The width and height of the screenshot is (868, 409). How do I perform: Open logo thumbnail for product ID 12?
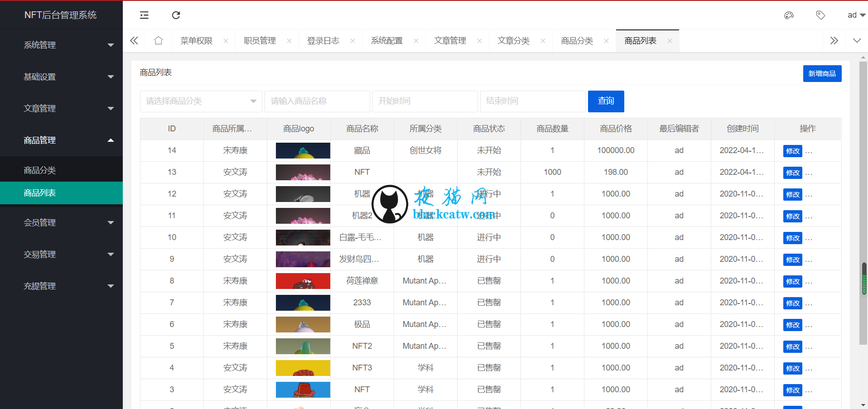point(303,194)
